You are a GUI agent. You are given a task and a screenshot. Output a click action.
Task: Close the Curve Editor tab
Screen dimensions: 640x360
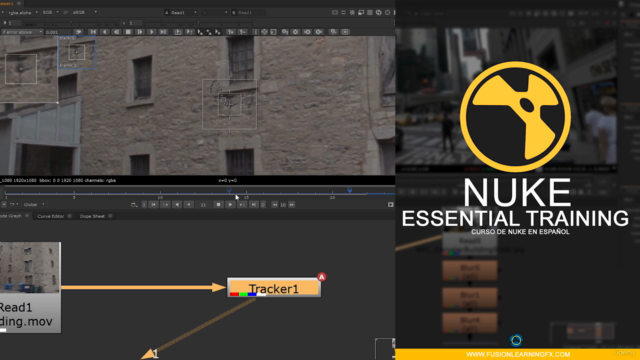coord(69,216)
